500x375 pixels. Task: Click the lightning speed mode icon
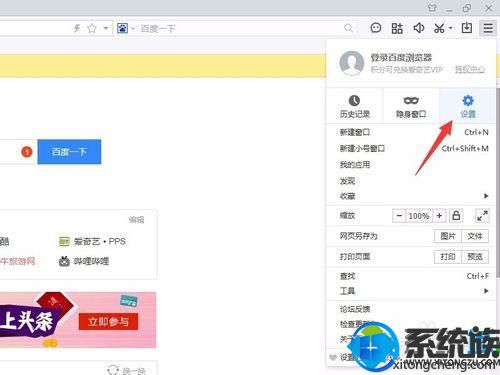click(x=77, y=28)
